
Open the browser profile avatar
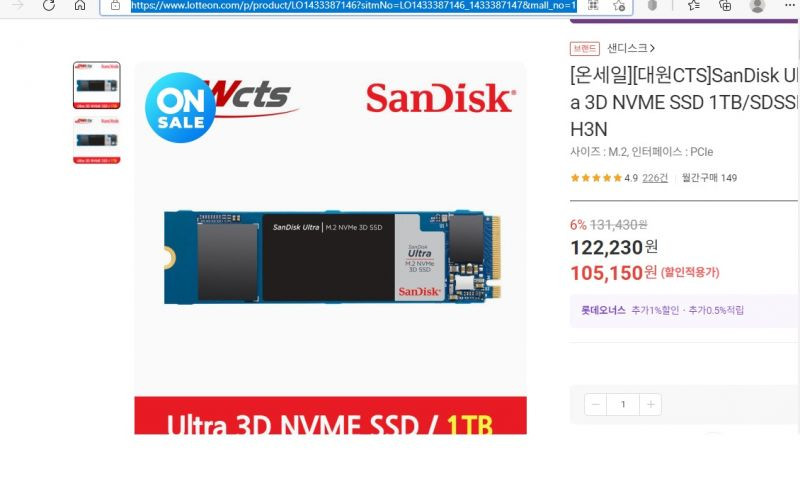point(757,6)
